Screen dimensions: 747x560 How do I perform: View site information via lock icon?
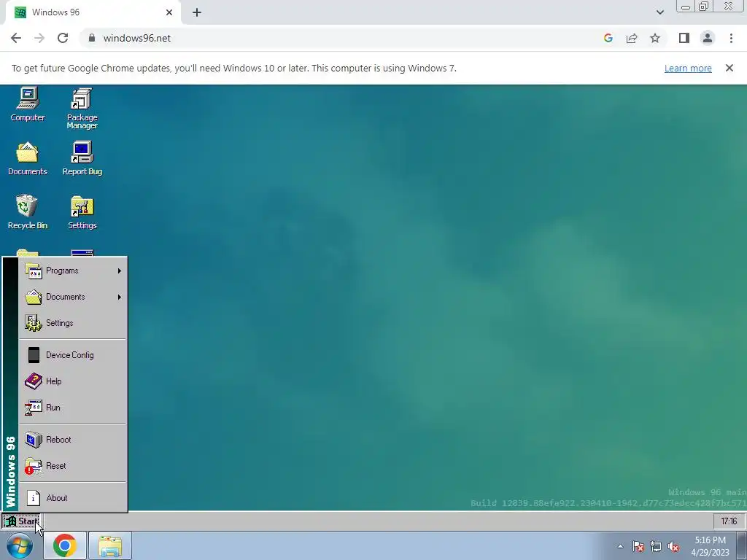pos(92,38)
